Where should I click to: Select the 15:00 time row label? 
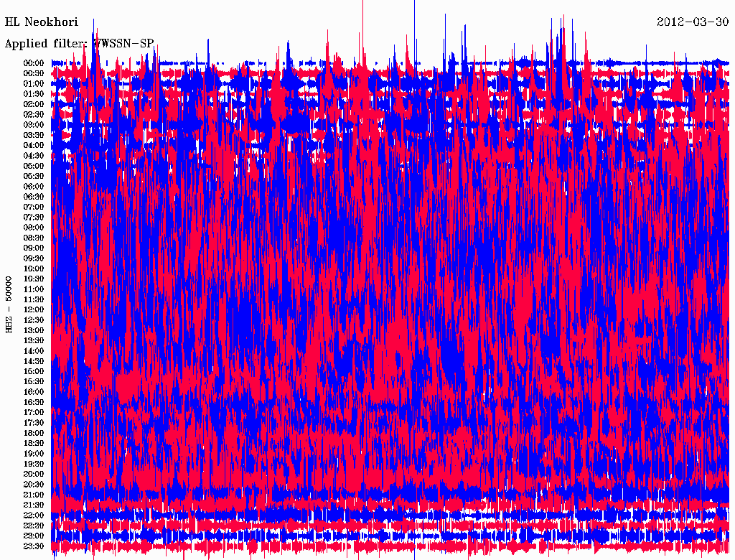pos(34,371)
